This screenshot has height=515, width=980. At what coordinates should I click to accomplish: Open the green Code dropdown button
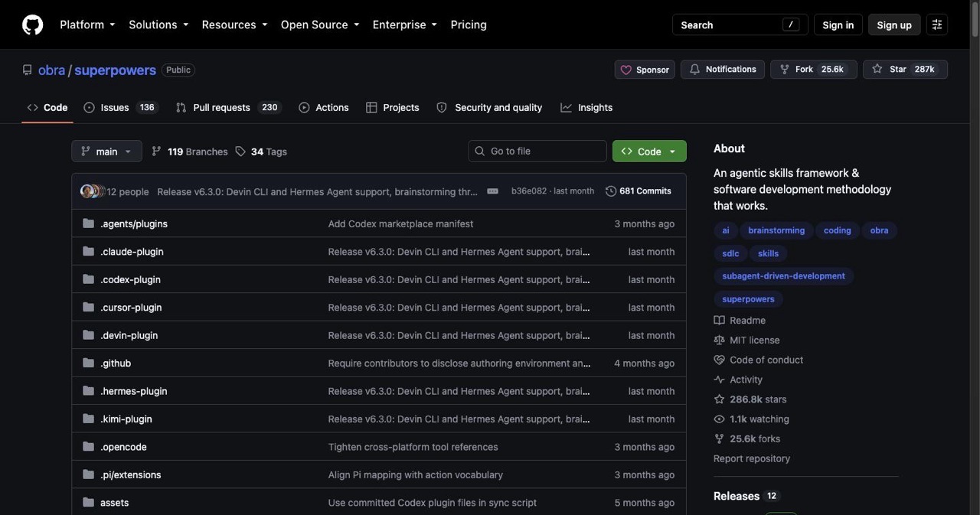pos(649,152)
